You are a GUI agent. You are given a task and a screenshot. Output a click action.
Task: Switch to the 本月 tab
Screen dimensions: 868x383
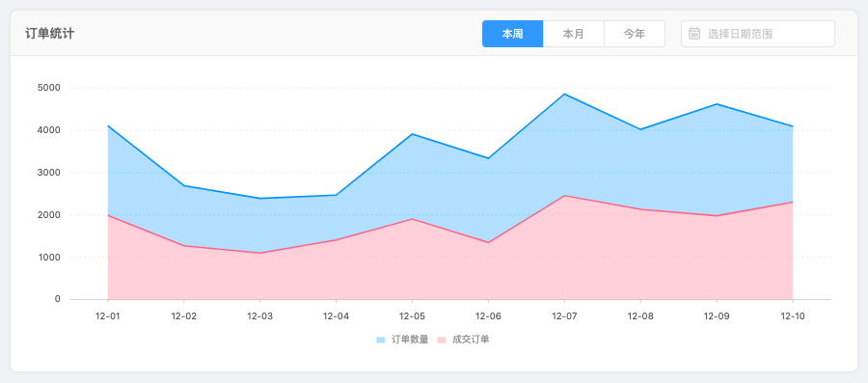pos(574,34)
